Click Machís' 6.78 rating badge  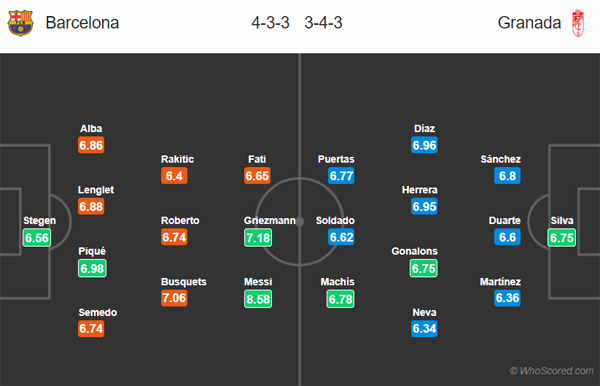[x=341, y=299]
